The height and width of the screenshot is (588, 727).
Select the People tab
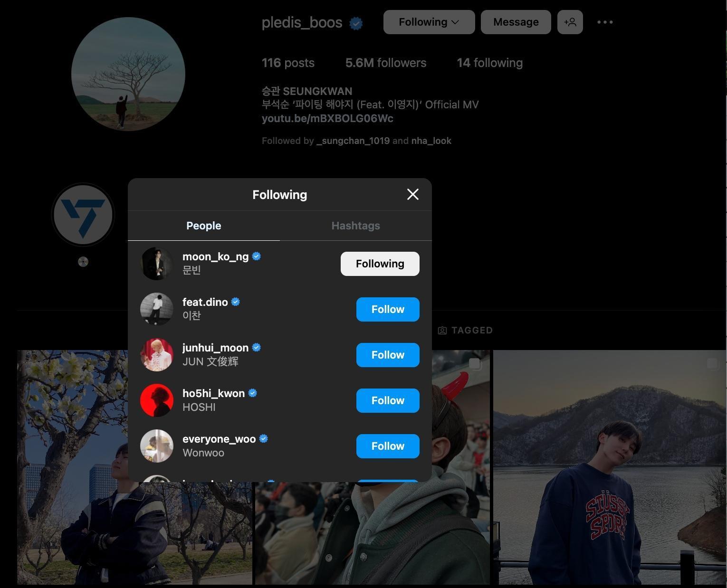pos(203,226)
